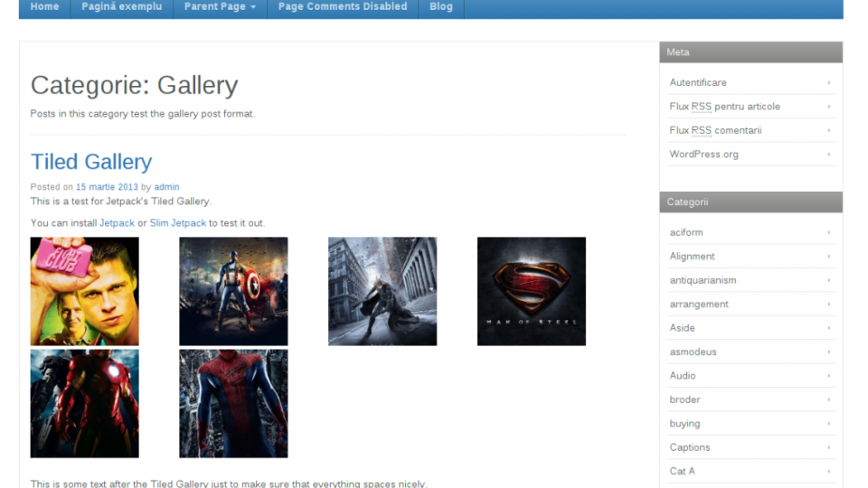Click arrow icon beside Flux RSS comentarii
This screenshot has height=488, width=868.
pyautogui.click(x=829, y=130)
